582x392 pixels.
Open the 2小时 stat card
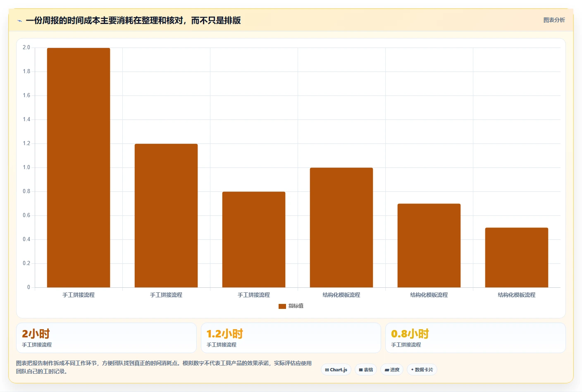[106, 338]
